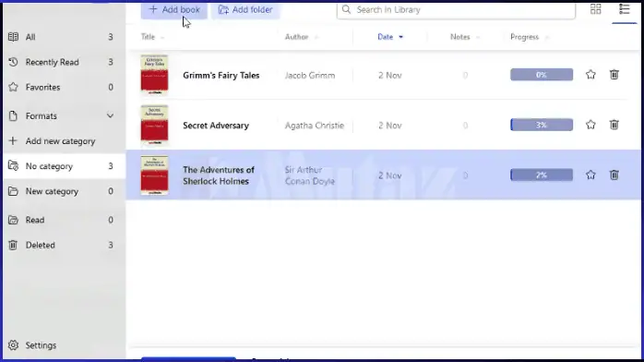Screen dimensions: 644x362
Task: Favorite Secret Adversary with star
Action: 590,125
